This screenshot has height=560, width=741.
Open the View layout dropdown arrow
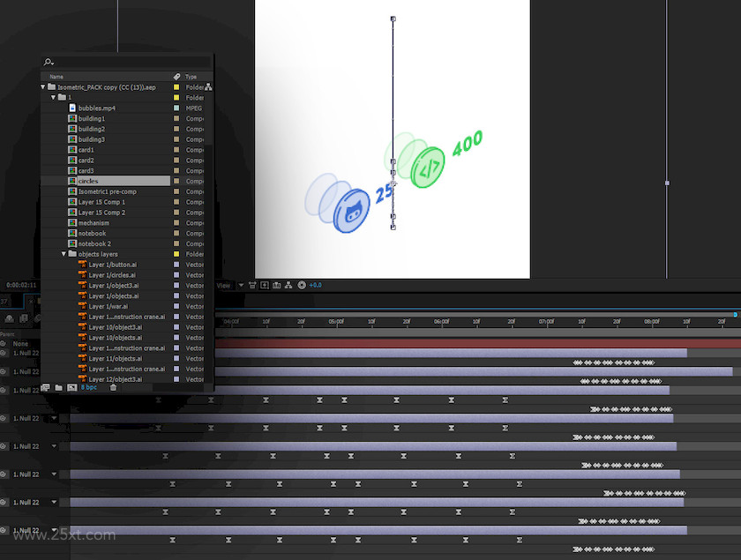coord(241,285)
